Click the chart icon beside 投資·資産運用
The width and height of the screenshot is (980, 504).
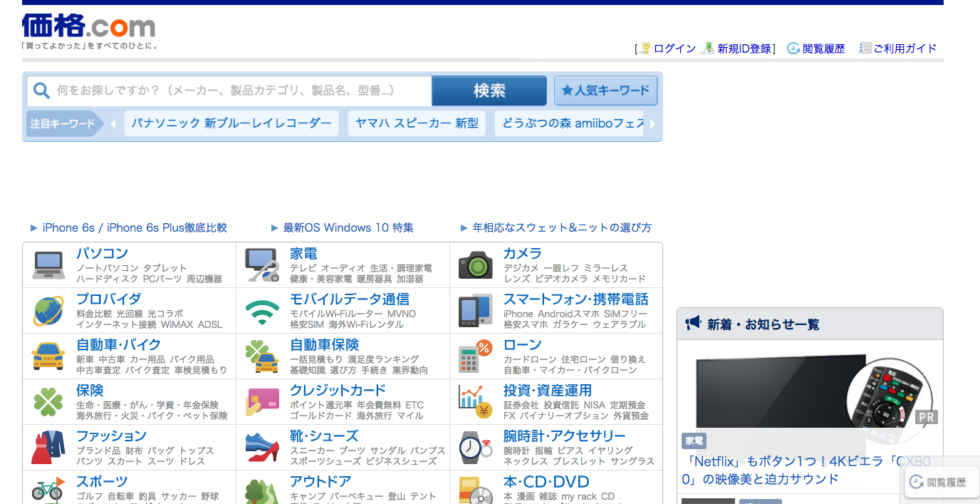(x=476, y=402)
